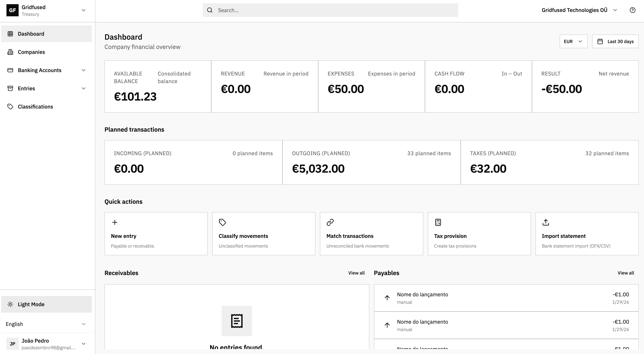Viewport: 644px width, 354px height.
Task: Open the Gridfused Technologies OÜ company dropdown
Action: click(580, 10)
